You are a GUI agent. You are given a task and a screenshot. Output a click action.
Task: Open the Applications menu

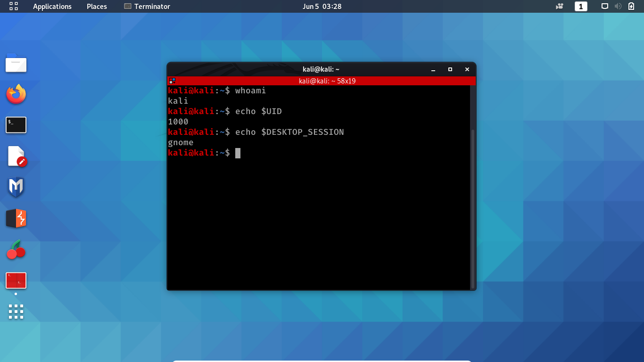point(52,6)
